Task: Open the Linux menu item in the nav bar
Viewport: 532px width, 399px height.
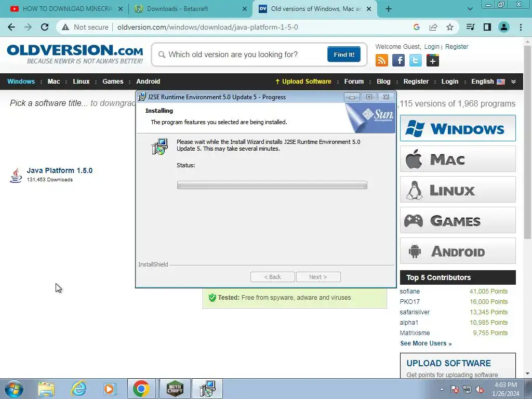Action: tap(81, 82)
